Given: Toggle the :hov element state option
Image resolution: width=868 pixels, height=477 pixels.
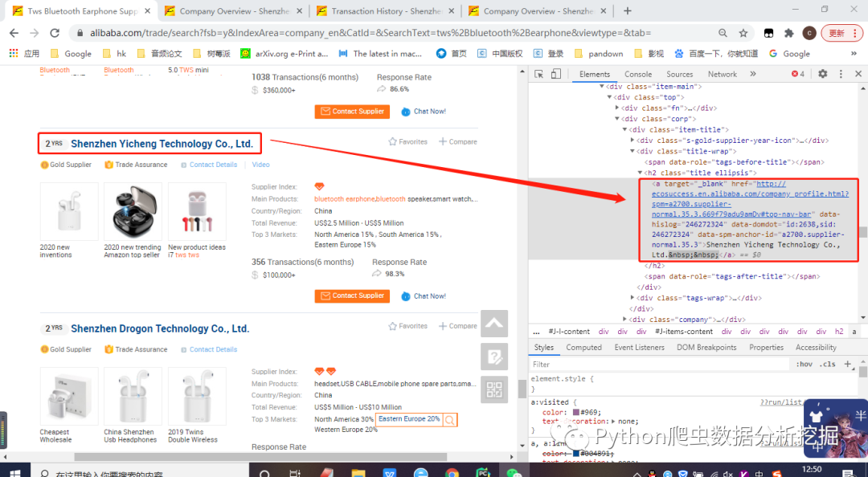Looking at the screenshot, I should (805, 364).
